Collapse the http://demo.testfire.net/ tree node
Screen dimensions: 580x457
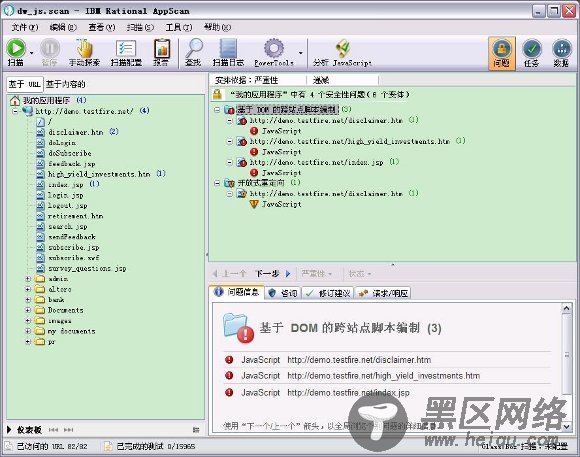(16, 111)
